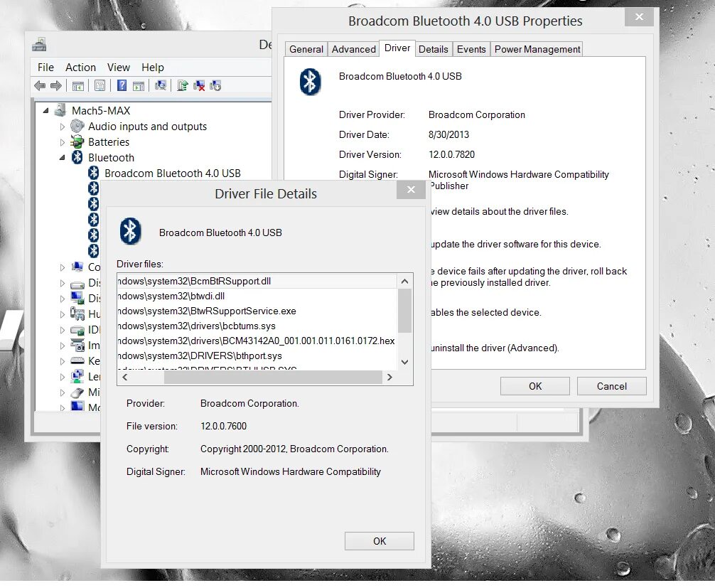Select the bcbtums.sys driver file

(x=257, y=326)
